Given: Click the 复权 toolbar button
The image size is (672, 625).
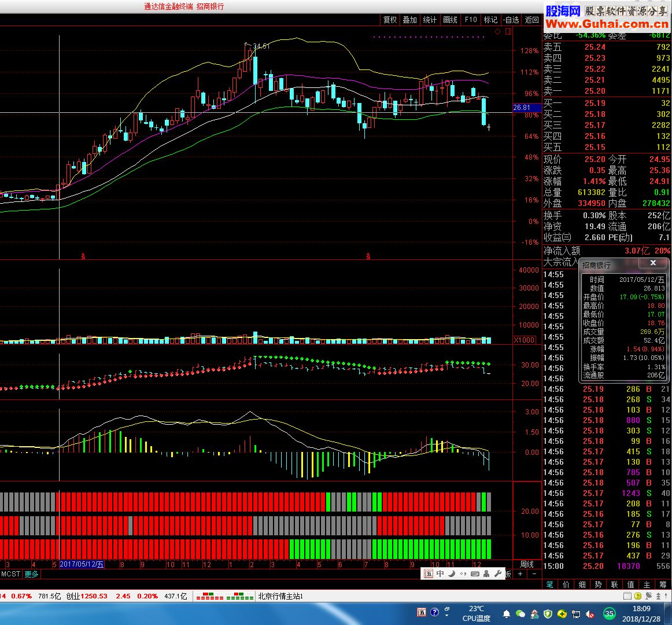Looking at the screenshot, I should coord(390,20).
